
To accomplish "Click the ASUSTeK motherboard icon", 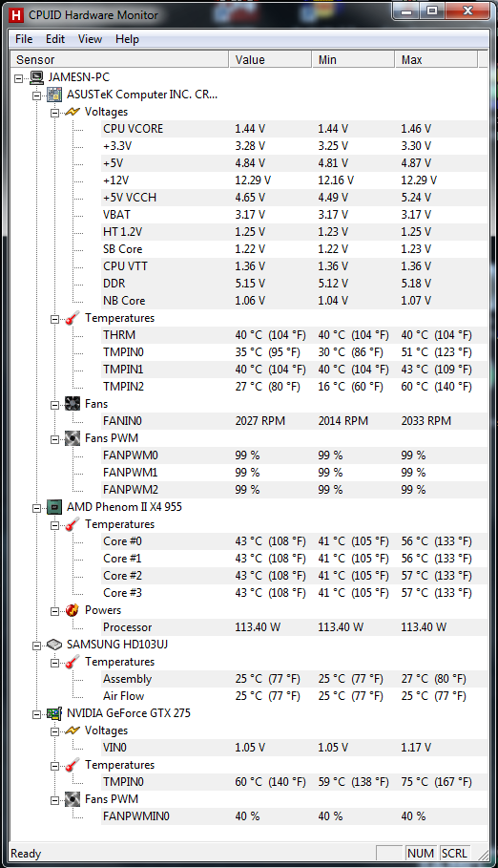I will point(54,95).
